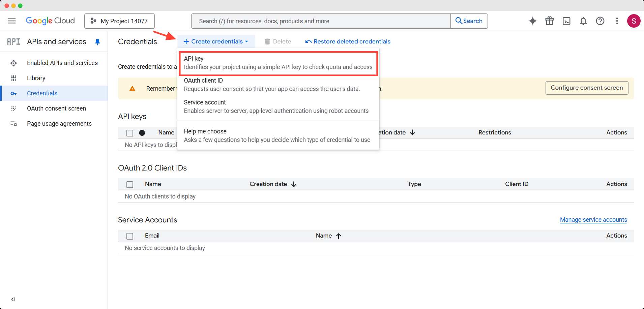Screen dimensions: 644x309
Task: Open the Gemini assistant icon
Action: (x=533, y=21)
